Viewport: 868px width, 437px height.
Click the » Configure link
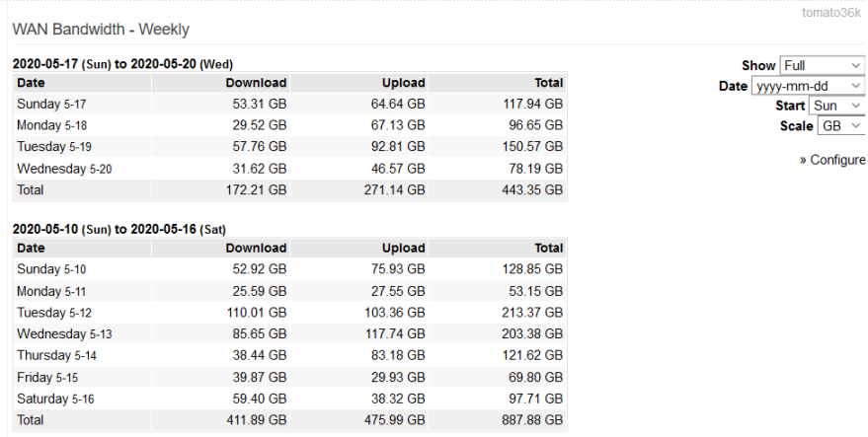(832, 160)
